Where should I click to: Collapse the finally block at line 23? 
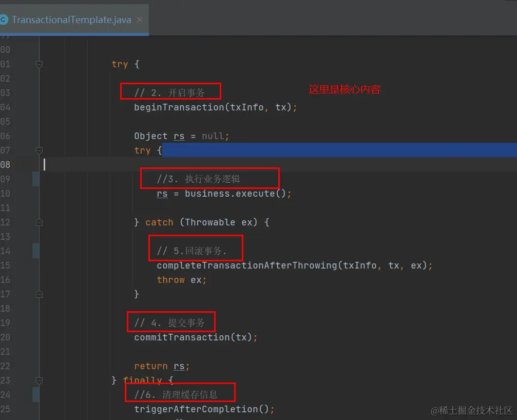point(39,380)
